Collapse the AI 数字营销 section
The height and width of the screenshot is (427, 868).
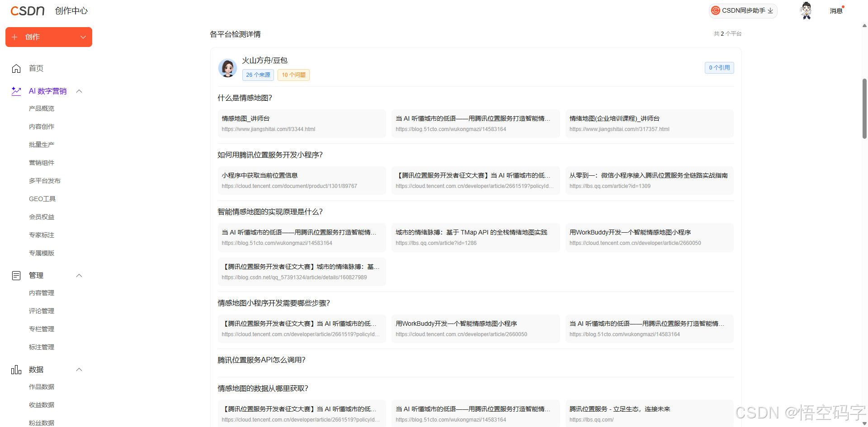[79, 91]
